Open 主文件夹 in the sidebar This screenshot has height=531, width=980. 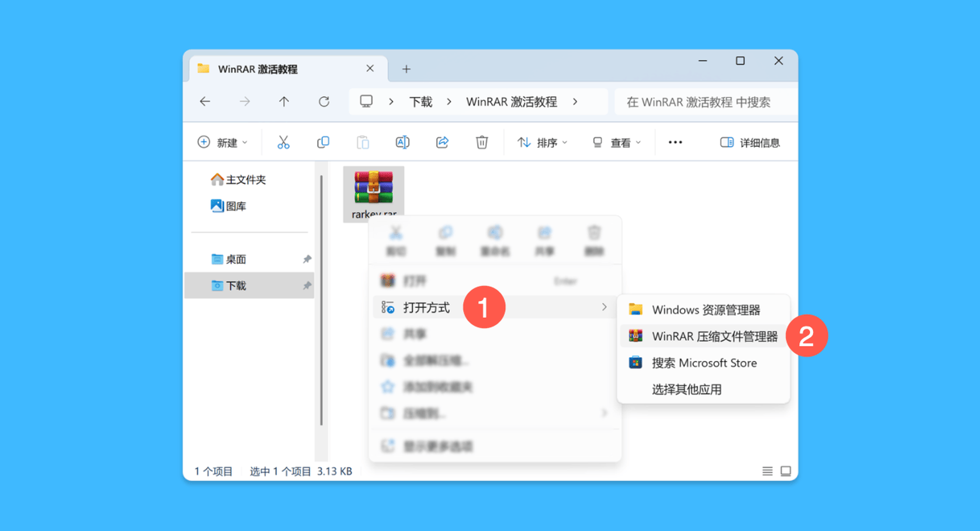(250, 179)
